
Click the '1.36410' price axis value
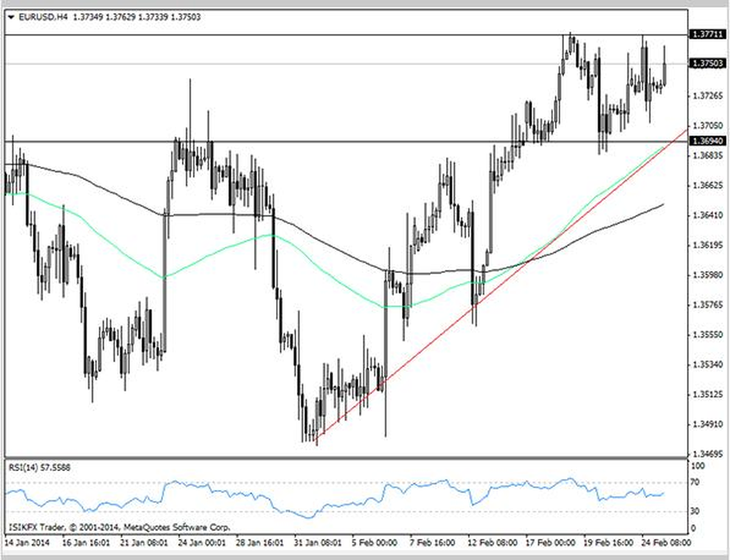coord(708,215)
